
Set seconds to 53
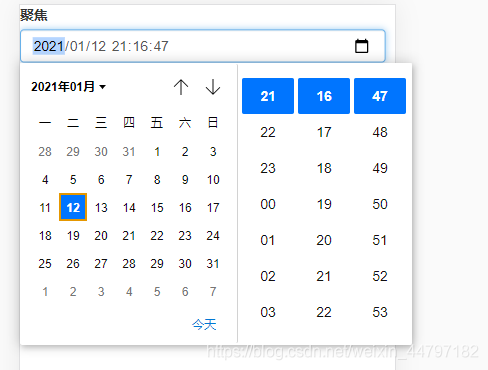pos(380,312)
